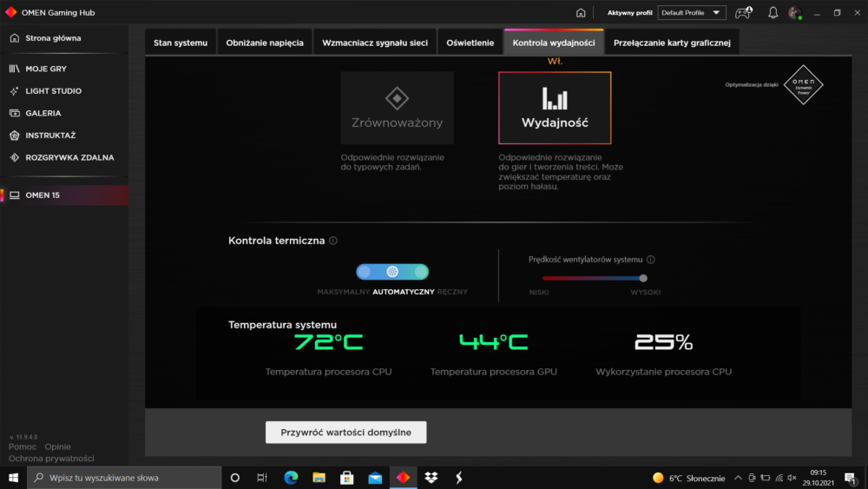Set thermal control switch to Automatyczny position
868x489 pixels.
(392, 272)
